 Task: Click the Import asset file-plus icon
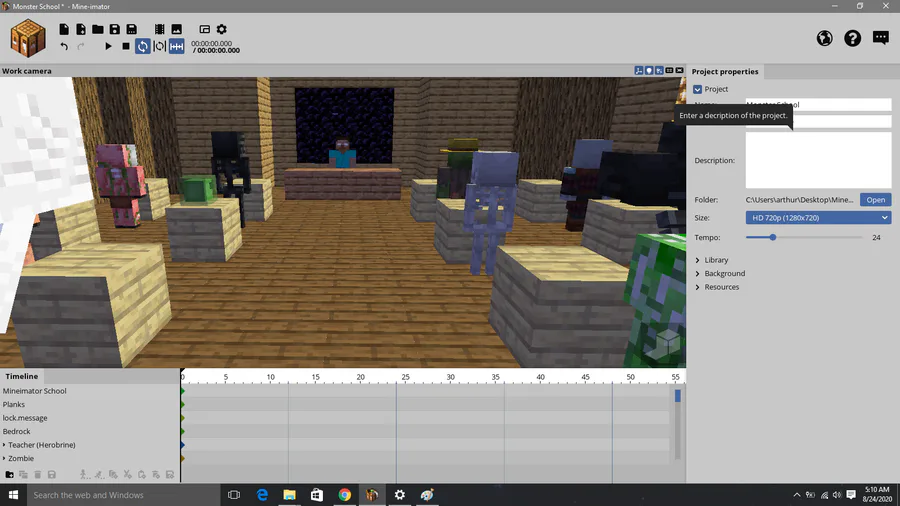click(x=81, y=29)
